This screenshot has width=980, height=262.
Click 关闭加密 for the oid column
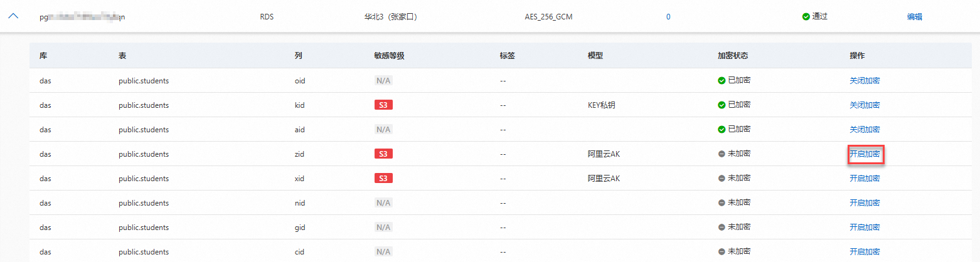coord(864,81)
